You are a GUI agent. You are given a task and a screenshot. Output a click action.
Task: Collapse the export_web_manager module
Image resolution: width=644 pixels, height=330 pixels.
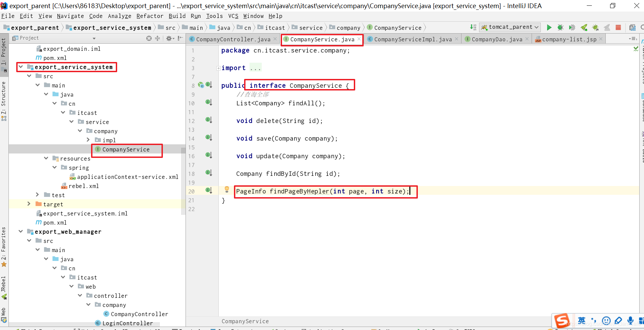click(21, 231)
